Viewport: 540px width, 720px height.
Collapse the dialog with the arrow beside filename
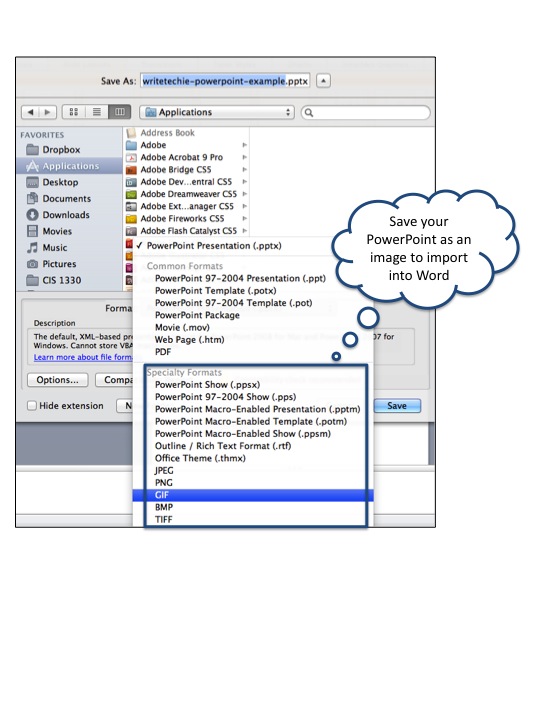[x=323, y=81]
